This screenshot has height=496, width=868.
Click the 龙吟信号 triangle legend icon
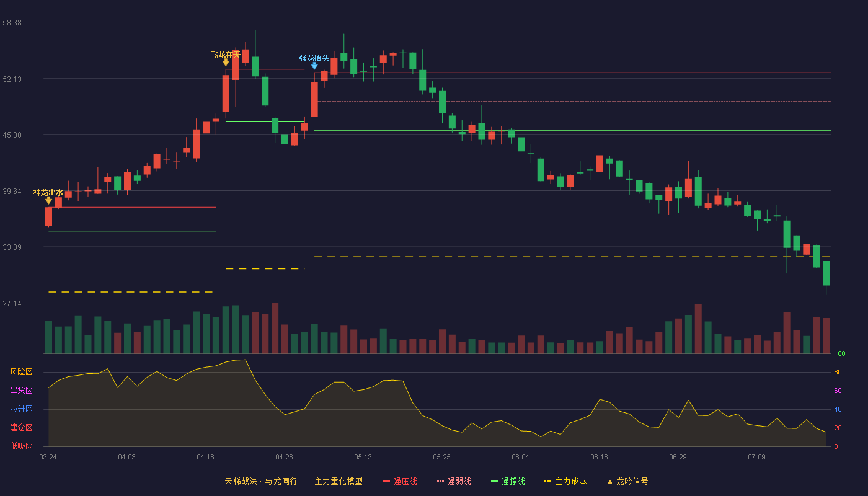(x=609, y=482)
